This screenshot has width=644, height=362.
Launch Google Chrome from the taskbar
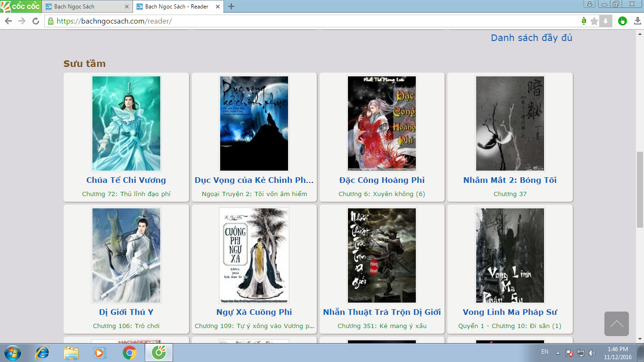coord(130,353)
